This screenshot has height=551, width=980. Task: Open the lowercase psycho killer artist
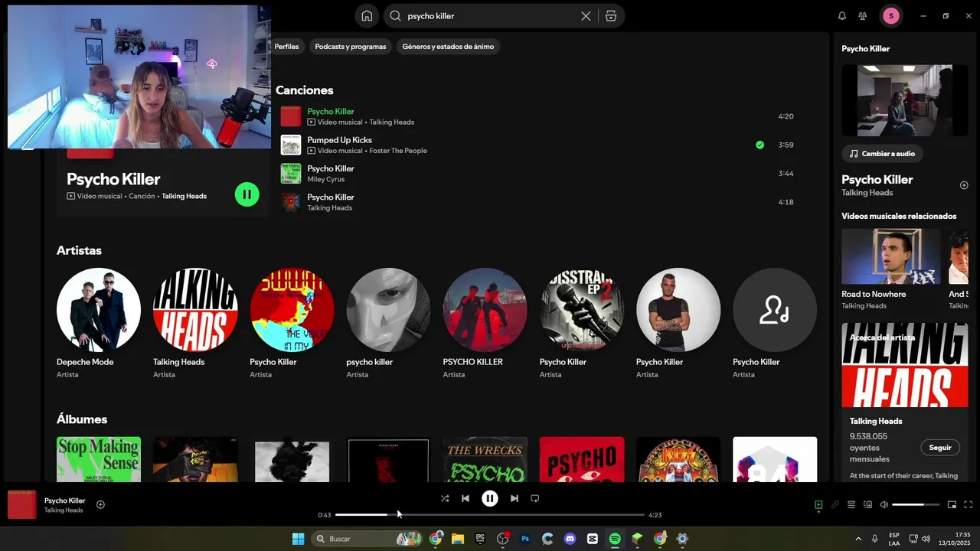[x=388, y=323]
